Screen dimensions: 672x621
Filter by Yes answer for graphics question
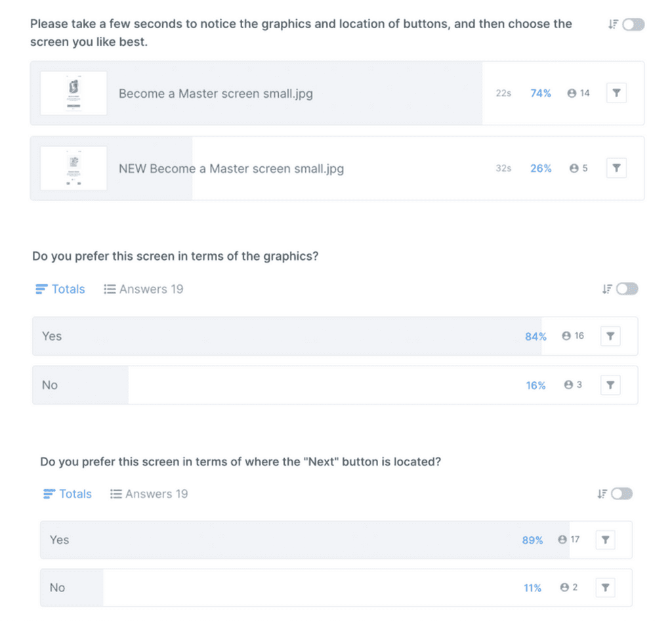coord(610,336)
